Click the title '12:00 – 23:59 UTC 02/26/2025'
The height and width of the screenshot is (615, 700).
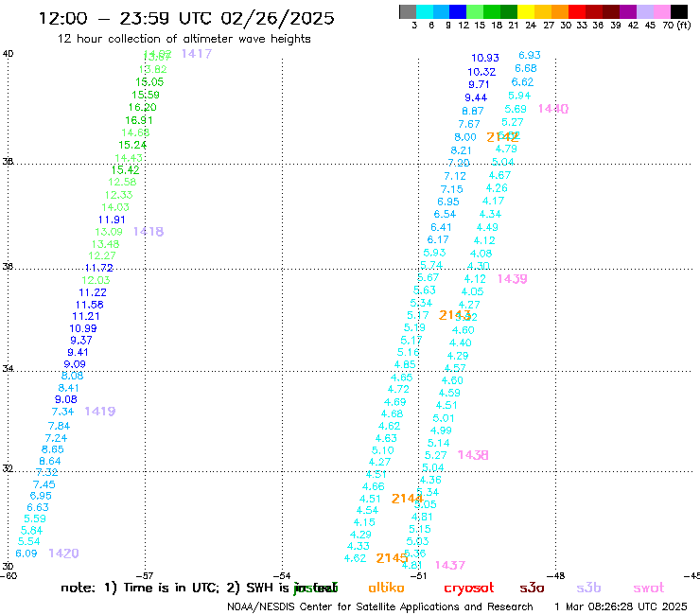pos(186,18)
